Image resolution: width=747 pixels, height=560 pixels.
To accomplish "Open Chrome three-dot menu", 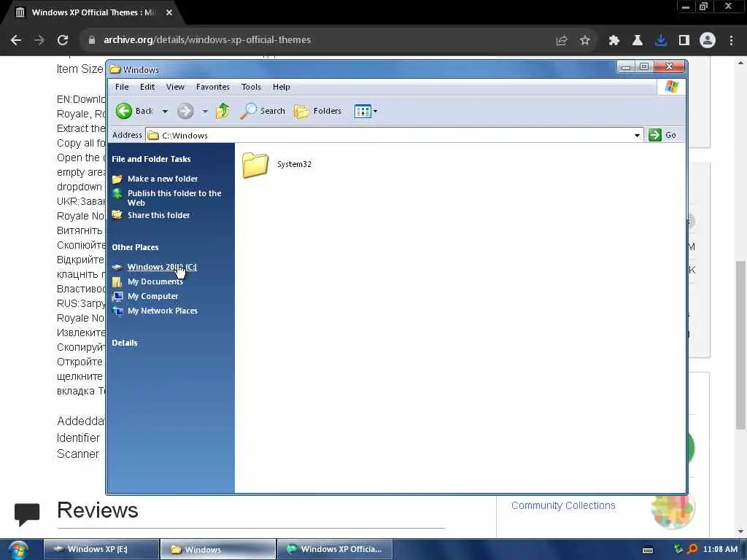I will click(731, 41).
